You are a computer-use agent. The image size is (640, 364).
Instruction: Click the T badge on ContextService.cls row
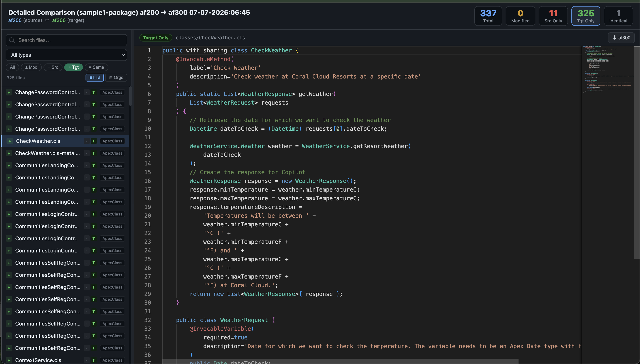[x=94, y=360]
